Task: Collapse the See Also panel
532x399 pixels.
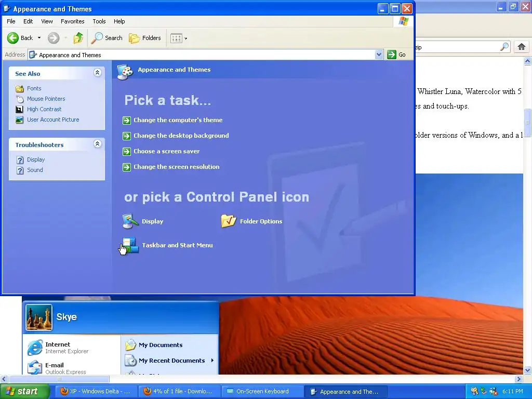Action: point(97,73)
